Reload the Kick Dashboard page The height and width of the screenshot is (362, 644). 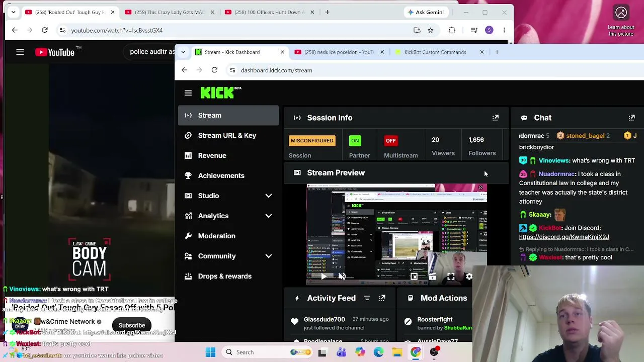click(214, 70)
